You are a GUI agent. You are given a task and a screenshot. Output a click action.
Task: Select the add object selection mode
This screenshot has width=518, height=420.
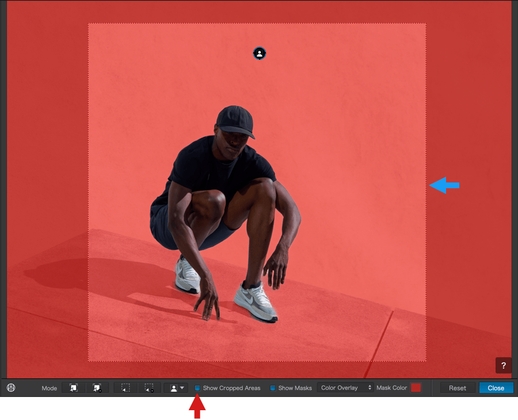click(73, 388)
